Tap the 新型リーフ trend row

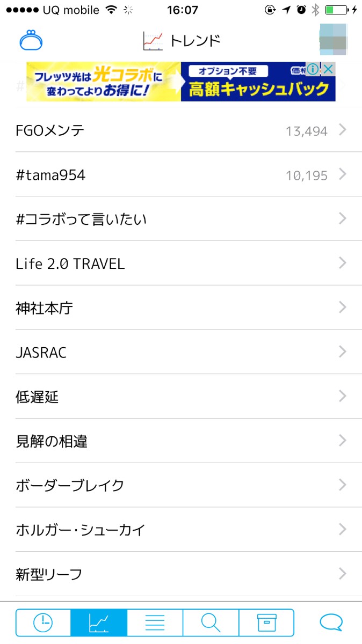point(49,574)
